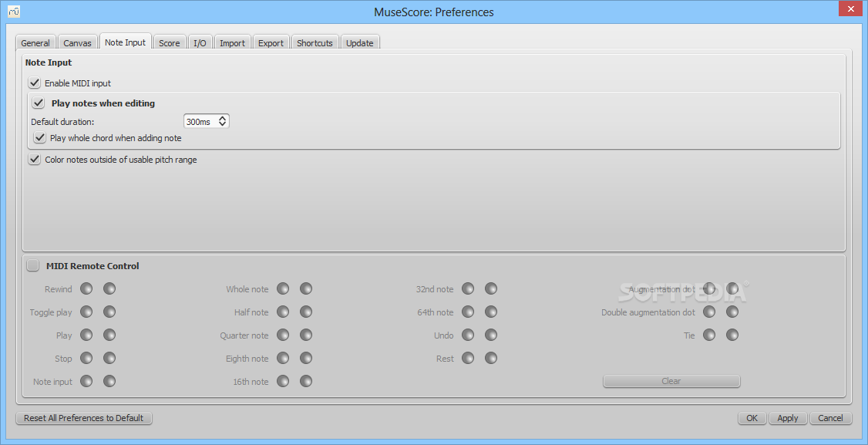Viewport: 868px width, 445px height.
Task: Click the right round indicator beside Augmentation dot
Action: [x=732, y=288]
